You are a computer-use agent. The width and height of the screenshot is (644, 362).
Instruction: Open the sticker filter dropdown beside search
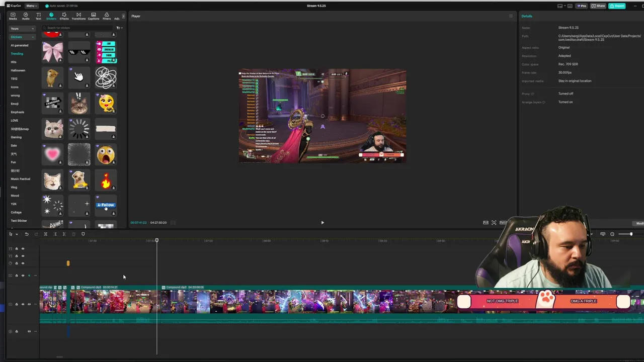coord(119,28)
